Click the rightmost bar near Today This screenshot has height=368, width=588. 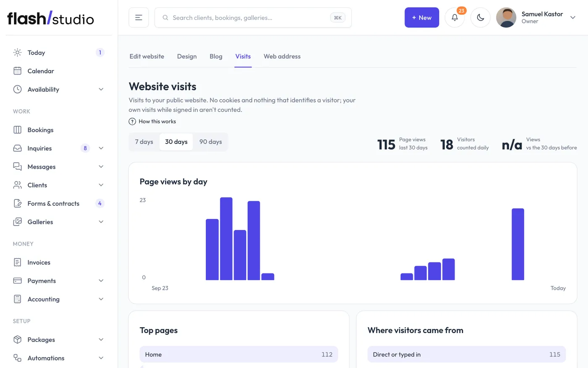point(518,244)
